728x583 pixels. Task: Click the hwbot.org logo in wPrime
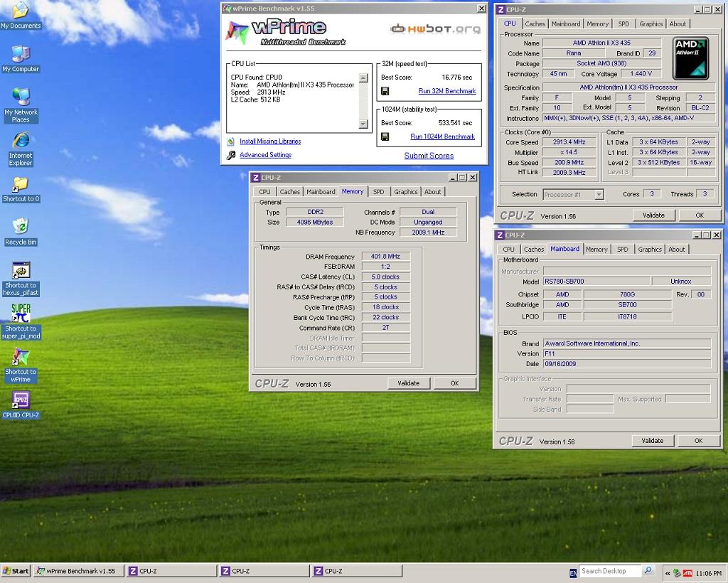435,28
